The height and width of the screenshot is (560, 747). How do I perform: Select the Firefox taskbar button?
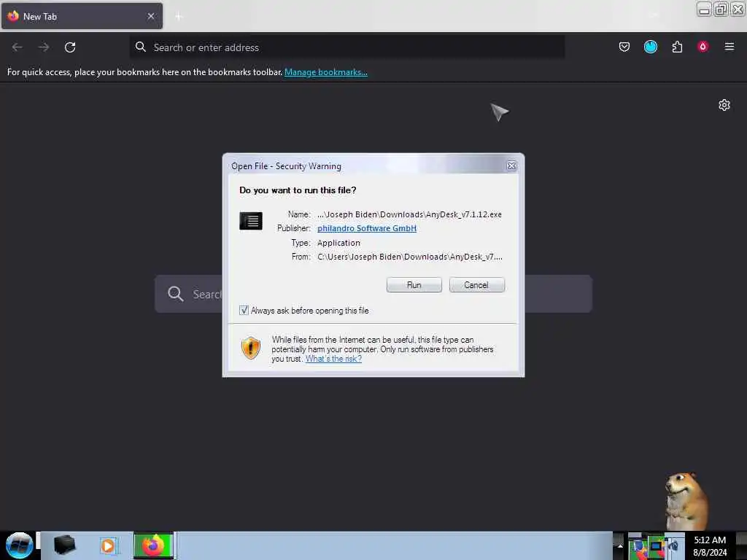(x=153, y=545)
